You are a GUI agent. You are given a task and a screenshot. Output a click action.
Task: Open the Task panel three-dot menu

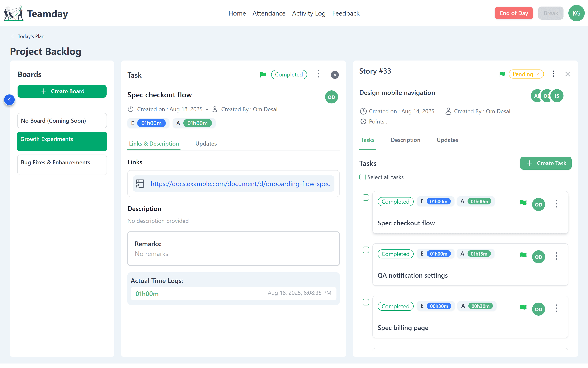point(318,74)
